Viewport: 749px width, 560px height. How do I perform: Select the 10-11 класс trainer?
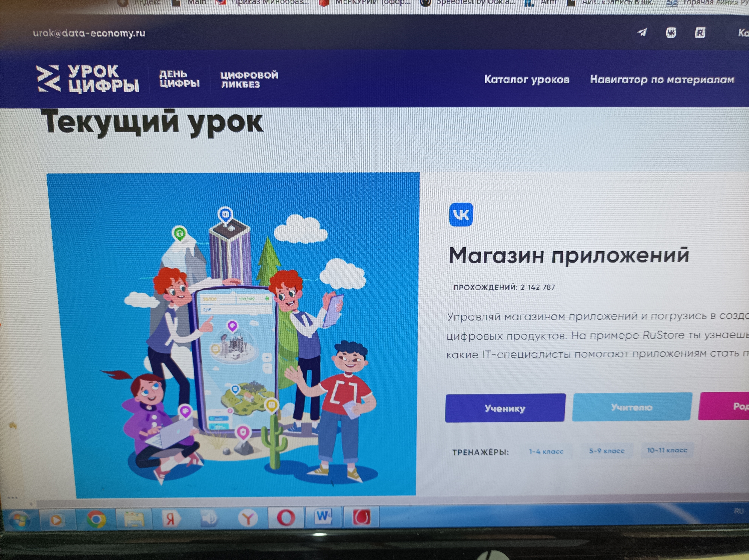[x=667, y=450]
